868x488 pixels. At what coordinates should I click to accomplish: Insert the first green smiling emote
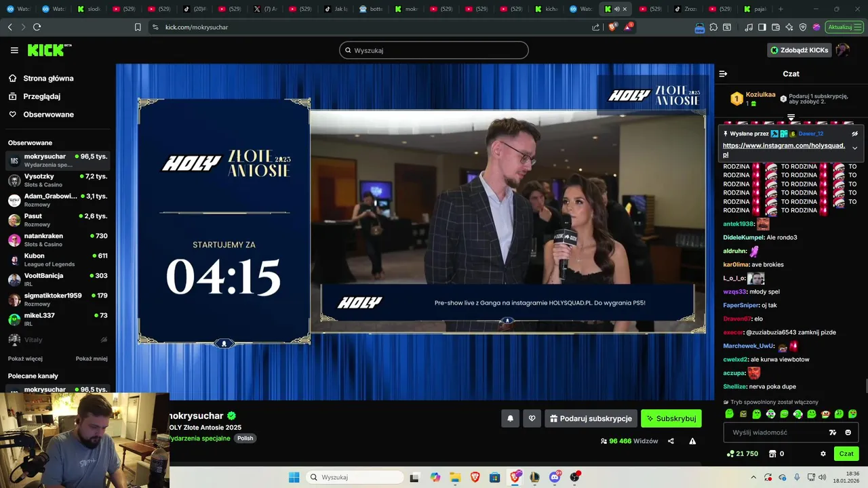point(730,414)
